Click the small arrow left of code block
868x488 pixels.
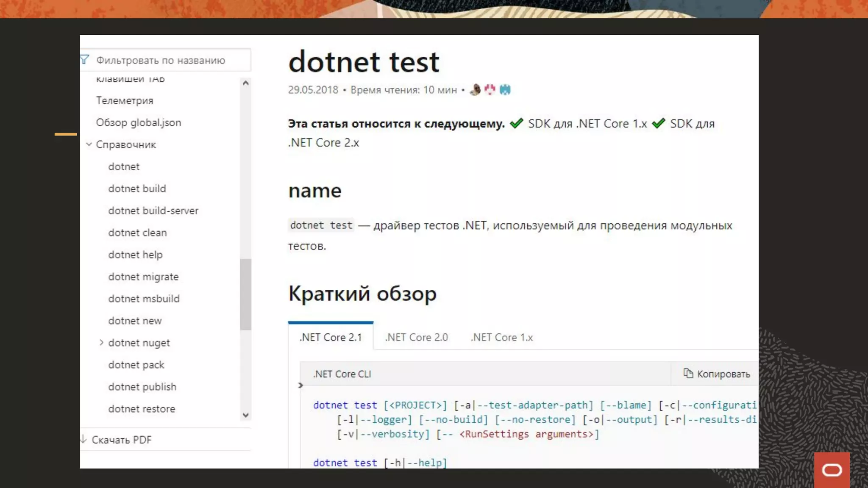click(x=300, y=385)
